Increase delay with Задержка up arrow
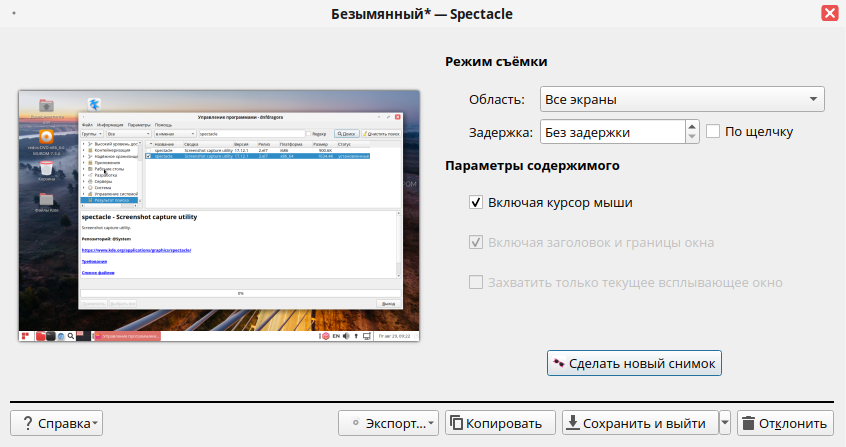Screen dimensions: 846x447 pos(691,125)
